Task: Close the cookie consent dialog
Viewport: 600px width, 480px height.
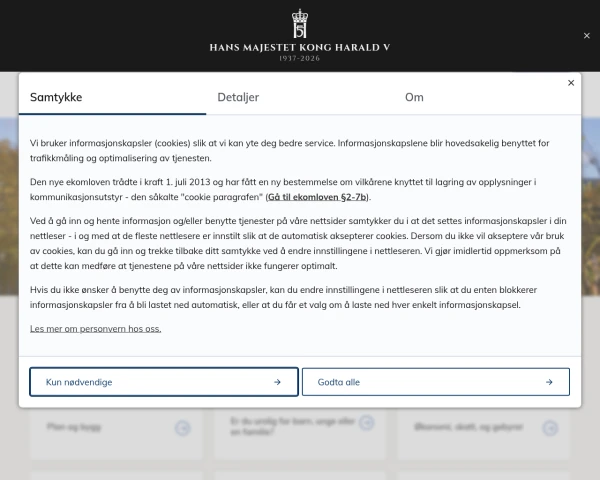Action: [571, 83]
